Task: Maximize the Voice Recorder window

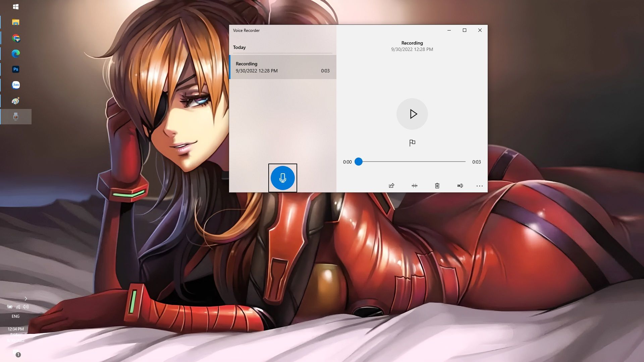Action: [x=465, y=30]
